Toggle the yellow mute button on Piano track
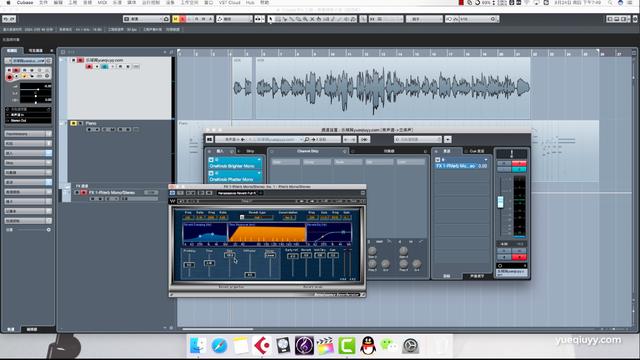 [73, 123]
